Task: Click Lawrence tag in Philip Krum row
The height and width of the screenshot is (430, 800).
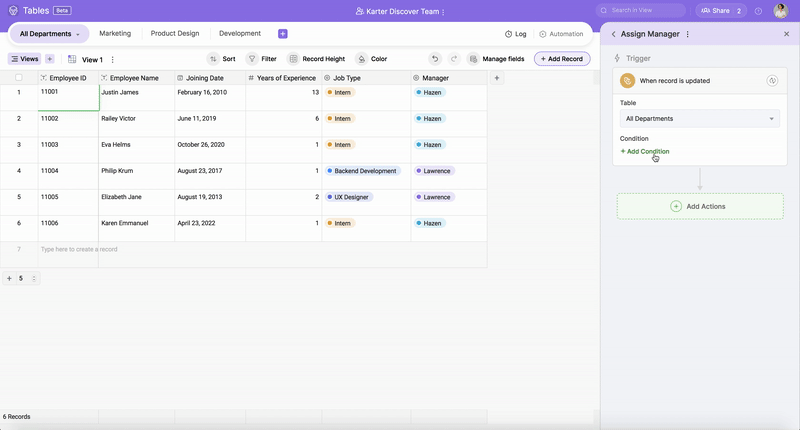Action: click(x=434, y=171)
